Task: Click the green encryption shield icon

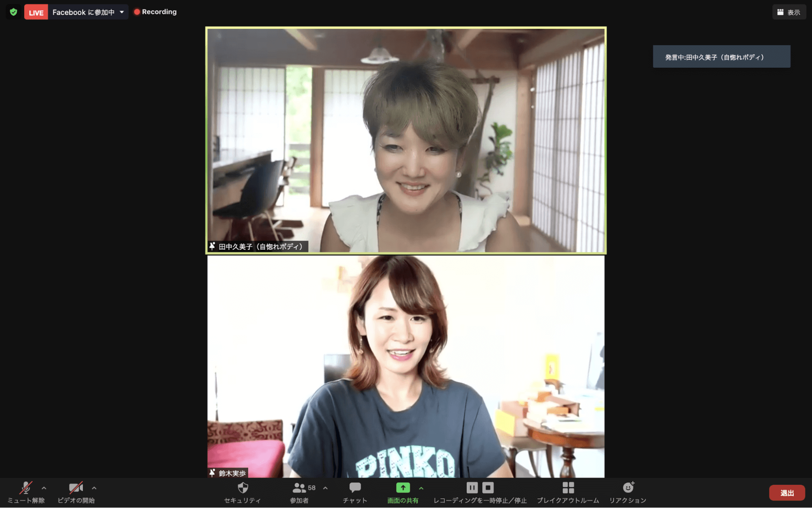Action: click(13, 12)
